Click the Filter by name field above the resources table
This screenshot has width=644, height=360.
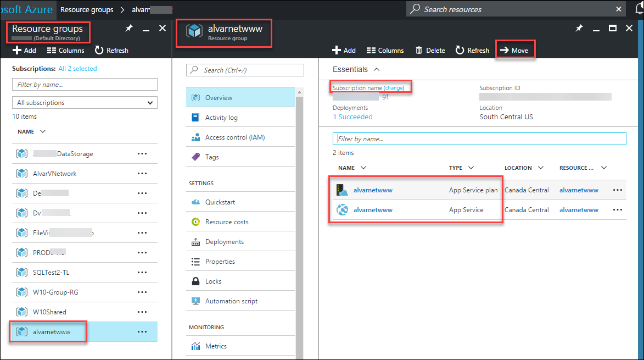479,139
